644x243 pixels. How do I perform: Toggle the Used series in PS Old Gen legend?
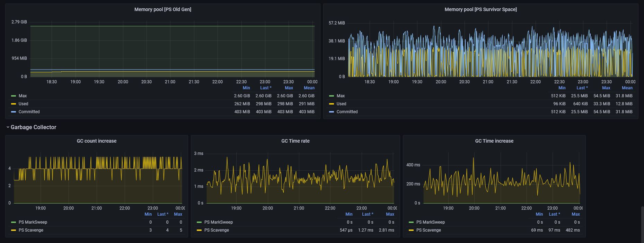23,104
